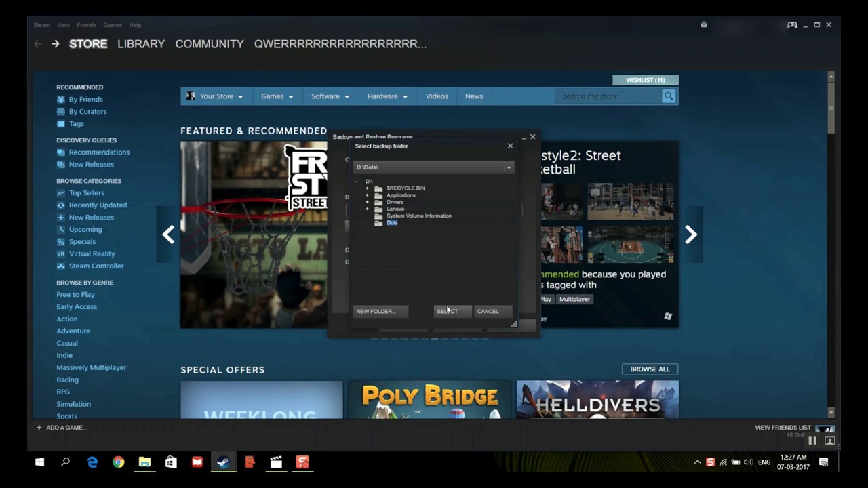
Task: Open the Videos store tab
Action: (x=437, y=96)
